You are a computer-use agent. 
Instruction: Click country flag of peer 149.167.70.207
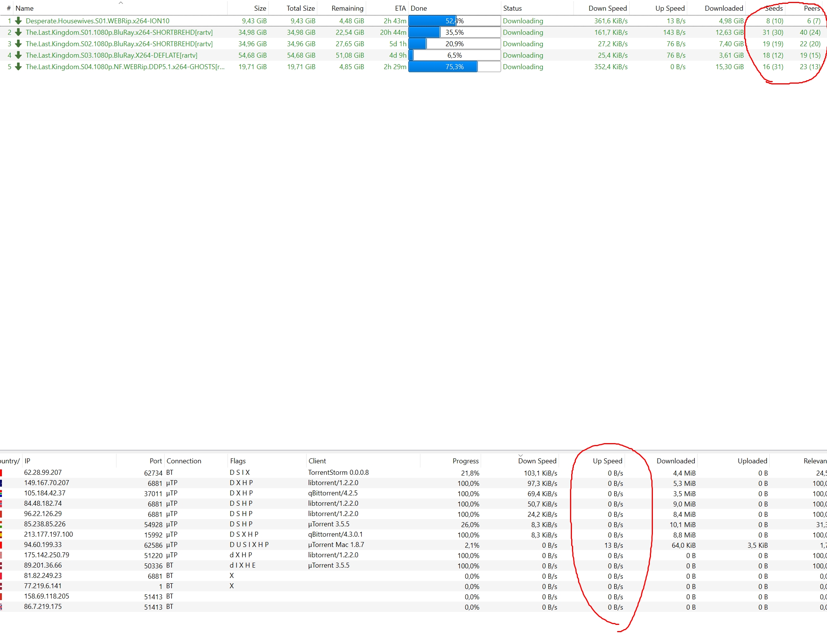1,483
